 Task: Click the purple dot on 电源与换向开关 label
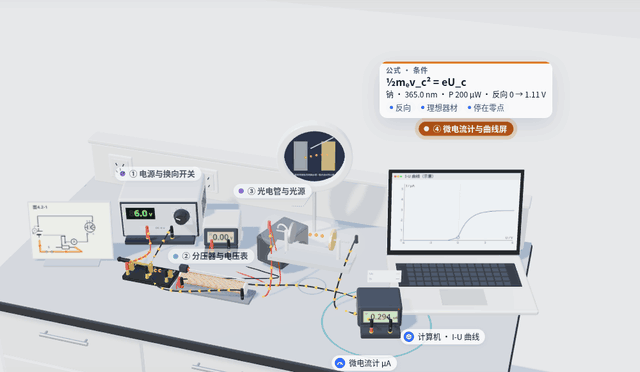[x=122, y=174]
